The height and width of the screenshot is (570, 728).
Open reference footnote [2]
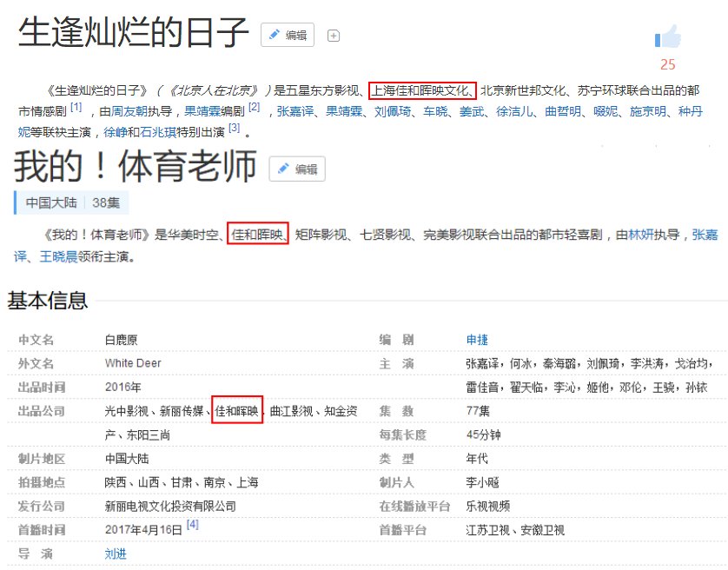point(254,108)
